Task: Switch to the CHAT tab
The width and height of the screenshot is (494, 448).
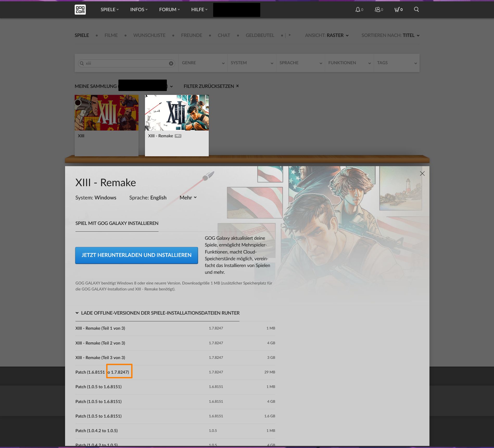Action: tap(224, 35)
